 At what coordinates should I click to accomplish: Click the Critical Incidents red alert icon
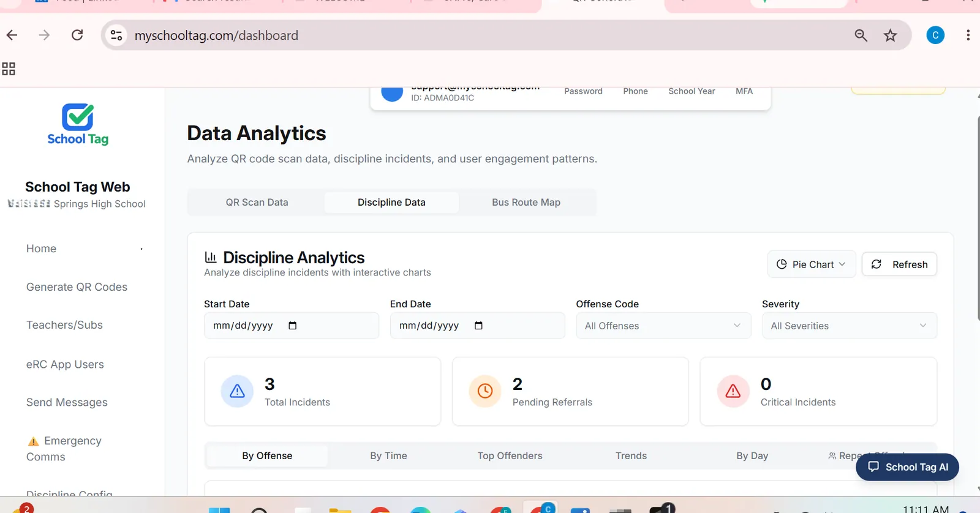[733, 391]
